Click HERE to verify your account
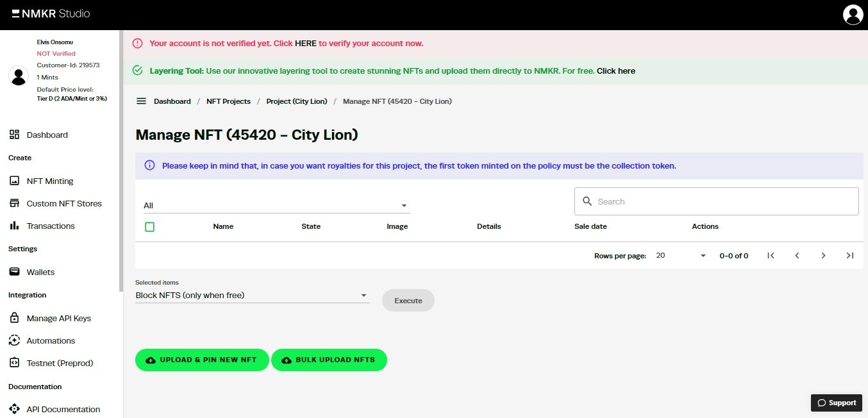The height and width of the screenshot is (418, 868). [306, 43]
